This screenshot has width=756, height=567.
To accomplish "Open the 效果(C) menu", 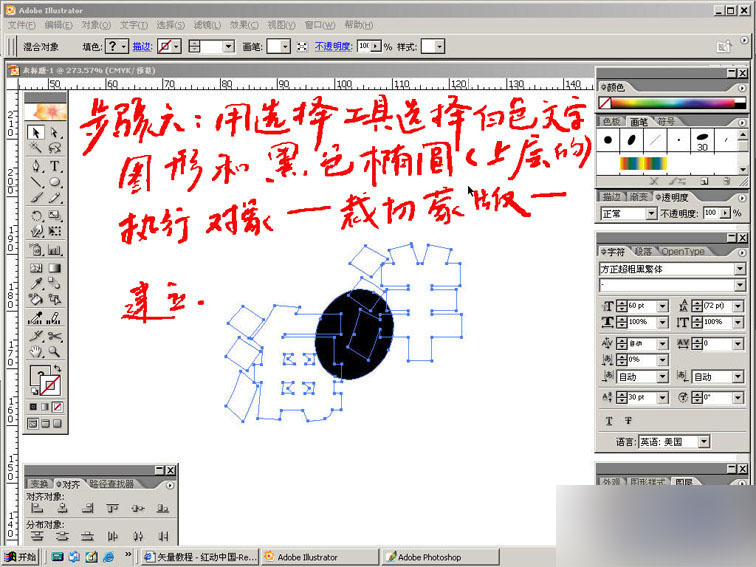I will click(x=244, y=25).
